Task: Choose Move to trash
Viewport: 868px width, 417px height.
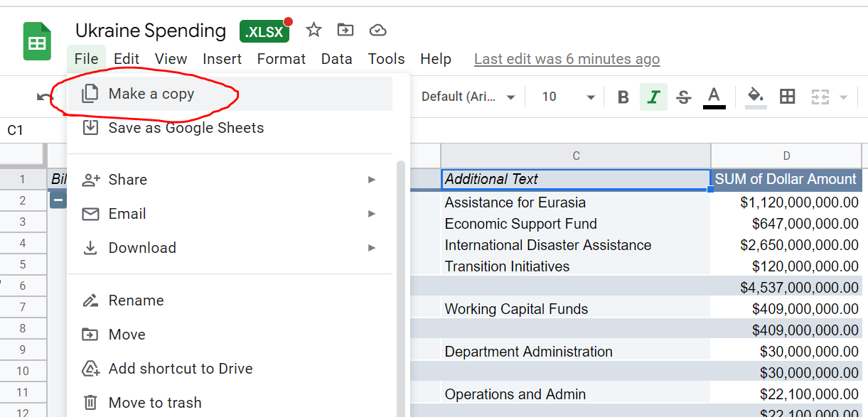Action: coord(230,403)
